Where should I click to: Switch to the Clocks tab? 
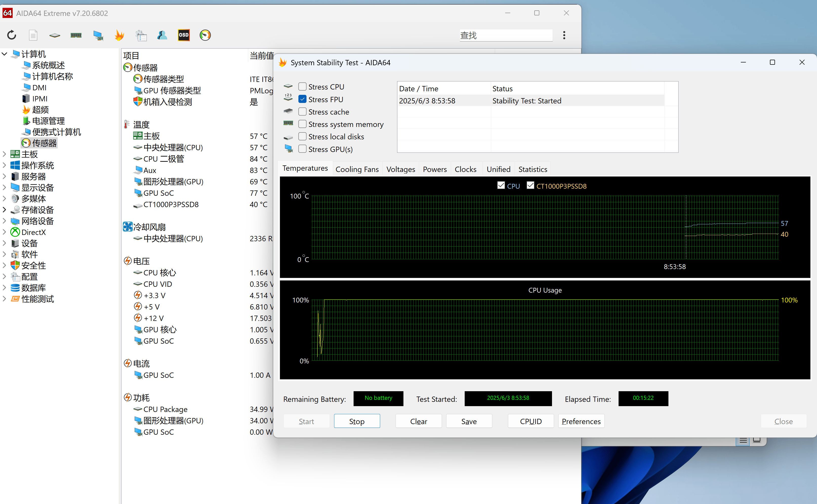point(465,169)
